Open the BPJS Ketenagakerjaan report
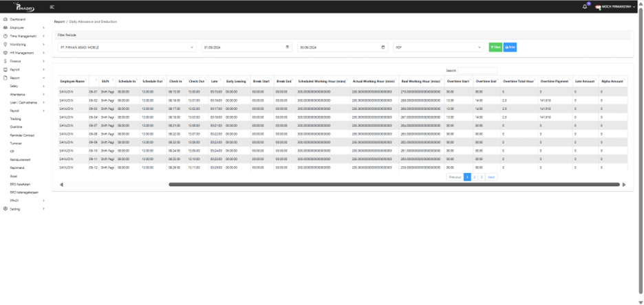 point(24,192)
